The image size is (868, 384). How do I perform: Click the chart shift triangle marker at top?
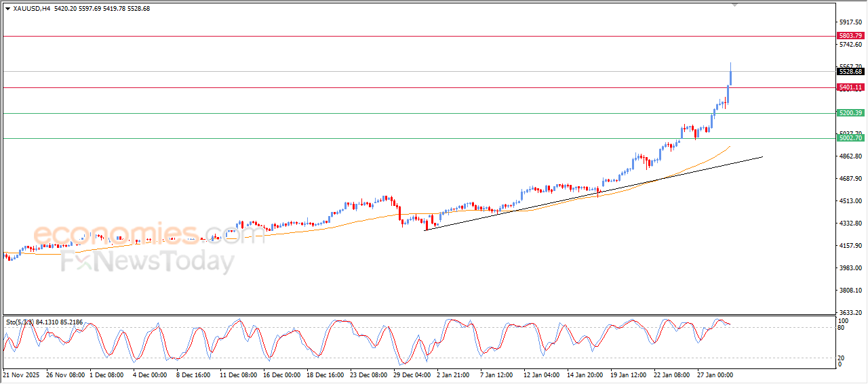(x=734, y=5)
